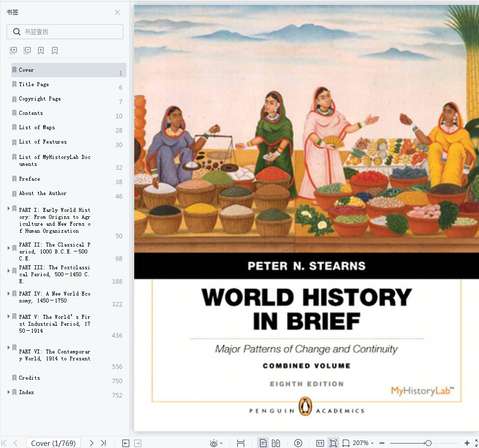Open List of MyHistoryLab Documents bookmark

tap(54, 160)
